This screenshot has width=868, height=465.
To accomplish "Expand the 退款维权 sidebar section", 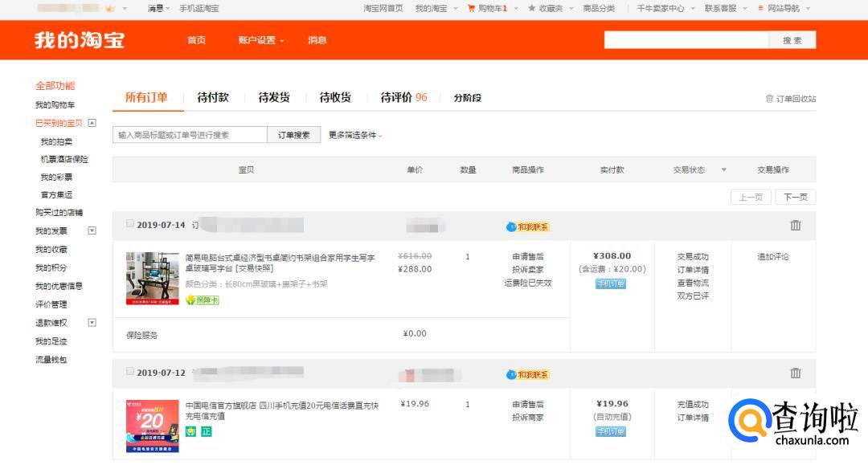I will click(92, 322).
